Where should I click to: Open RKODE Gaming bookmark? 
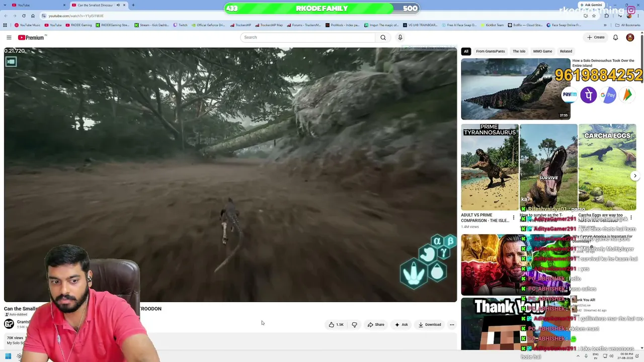click(79, 25)
